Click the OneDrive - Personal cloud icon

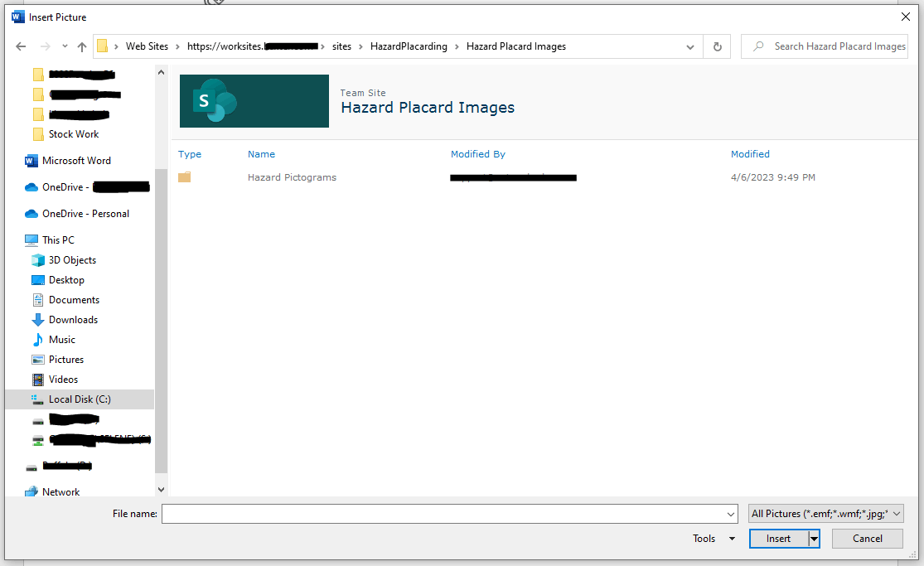coord(31,214)
